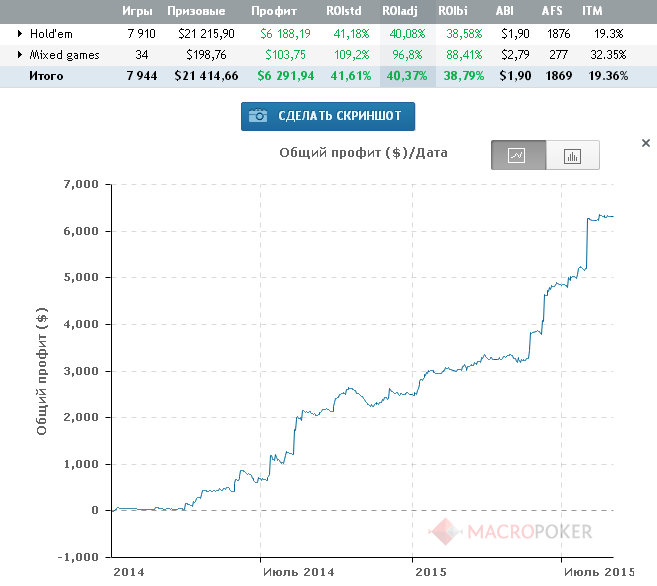Click the vertical axis title Общий профит ($)
The height and width of the screenshot is (586, 657).
[x=41, y=372]
